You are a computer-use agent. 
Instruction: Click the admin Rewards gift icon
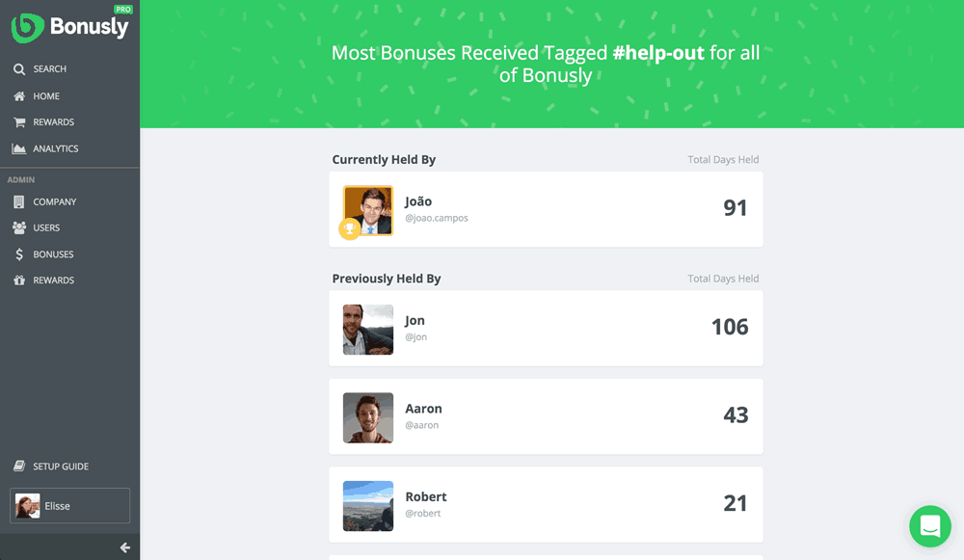click(19, 280)
